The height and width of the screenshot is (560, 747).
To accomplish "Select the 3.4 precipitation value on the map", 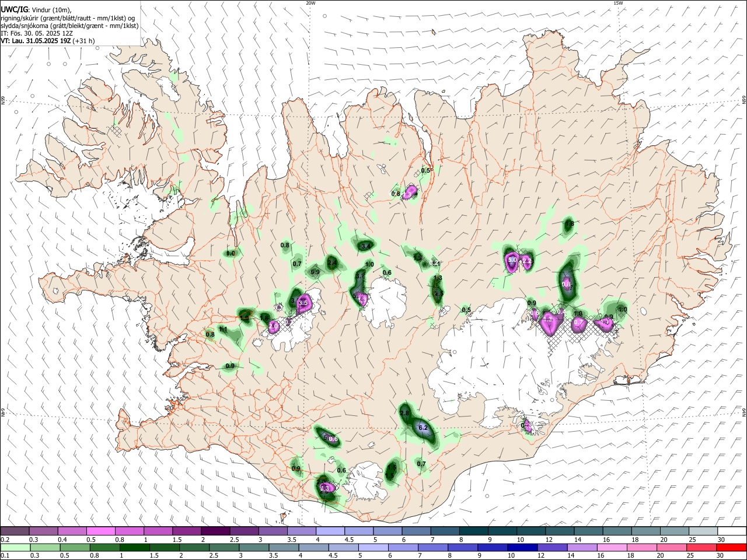I will 366,247.
